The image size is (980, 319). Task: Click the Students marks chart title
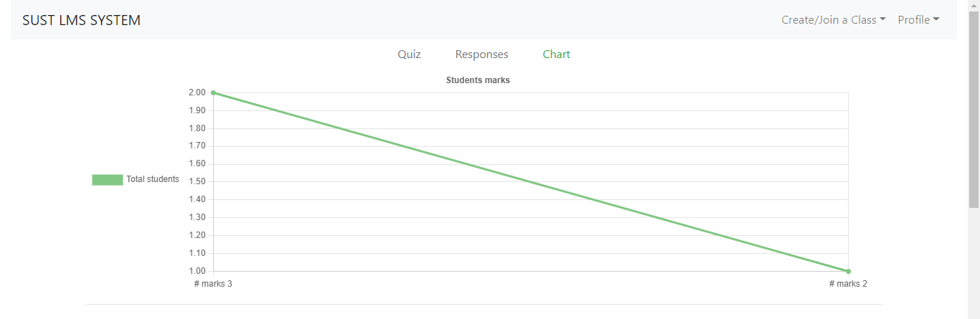478,80
